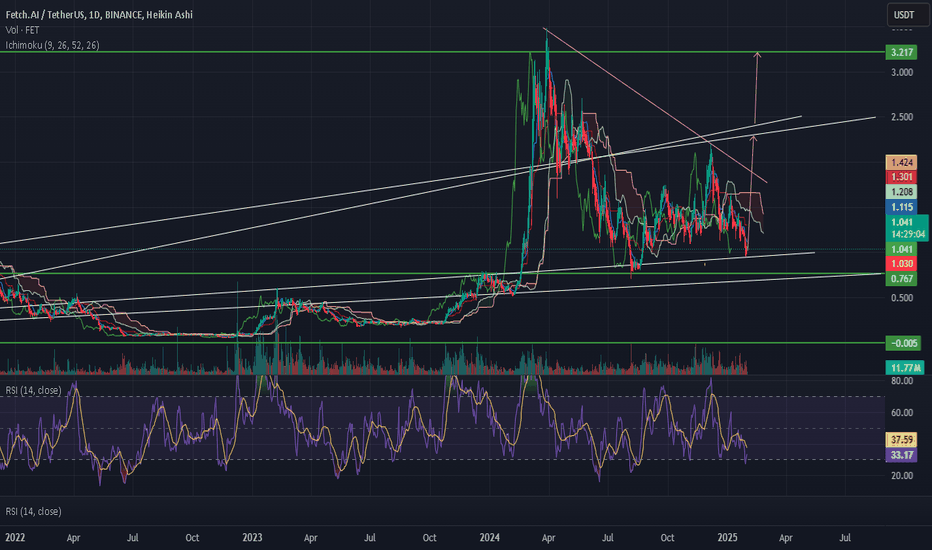Select the 2023 time axis label
The width and height of the screenshot is (932, 550).
(252, 538)
